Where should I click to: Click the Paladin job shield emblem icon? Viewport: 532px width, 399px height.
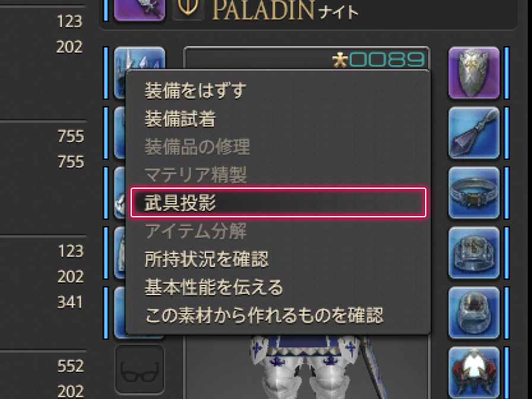point(189,8)
